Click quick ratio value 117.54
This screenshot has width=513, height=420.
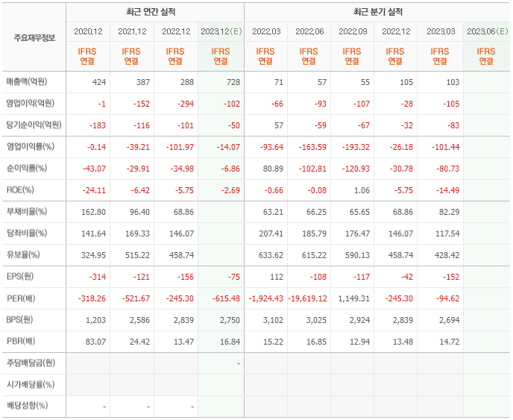(x=447, y=233)
